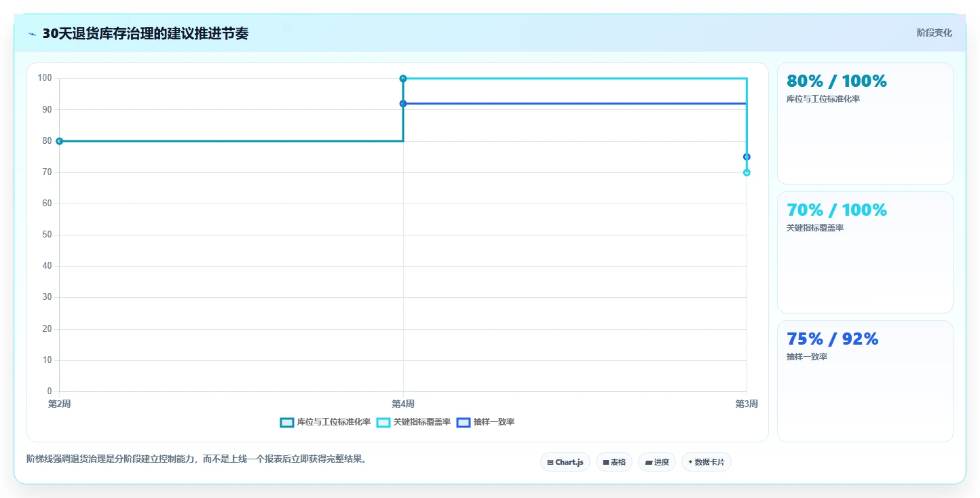
Task: Toggle 抽样一致率 legend swatch
Action: pyautogui.click(x=464, y=423)
